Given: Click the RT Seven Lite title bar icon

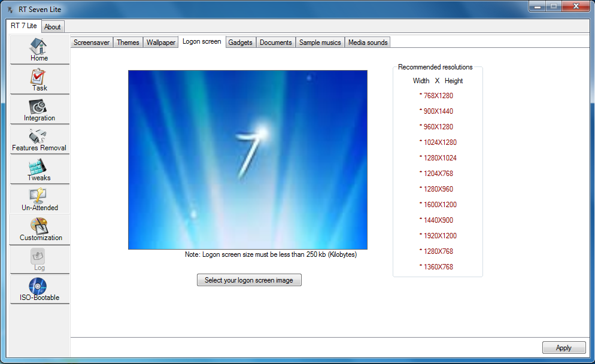Looking at the screenshot, I should [11, 10].
